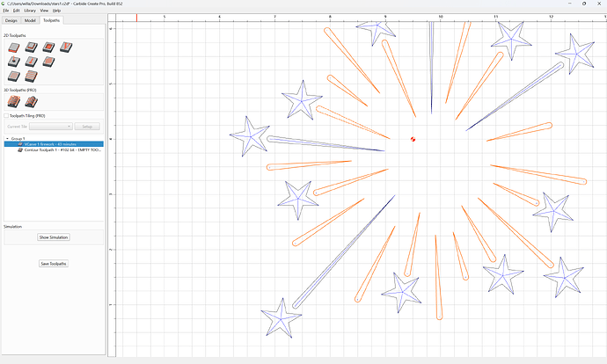Select the Toolpaths tab
The image size is (607, 364).
click(x=52, y=20)
